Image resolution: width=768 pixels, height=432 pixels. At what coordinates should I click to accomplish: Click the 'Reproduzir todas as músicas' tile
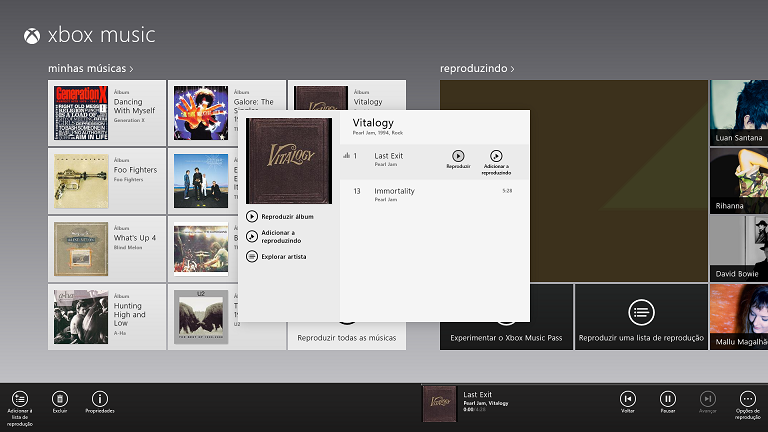347,336
